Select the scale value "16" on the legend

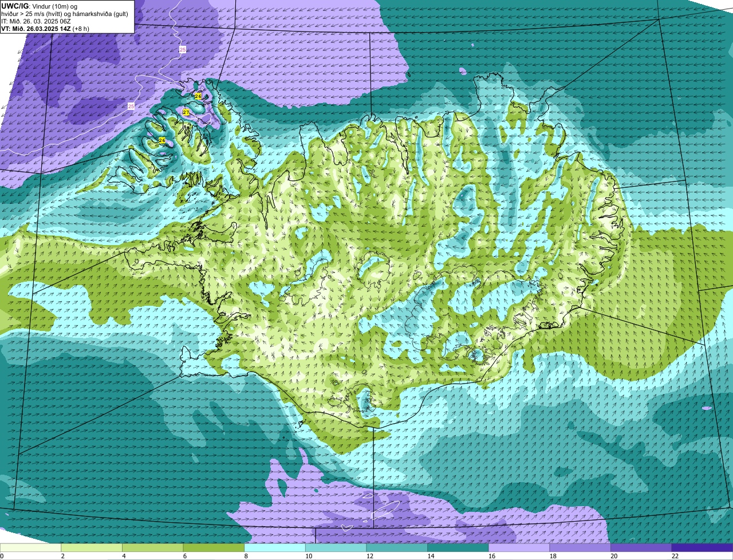[x=492, y=556]
